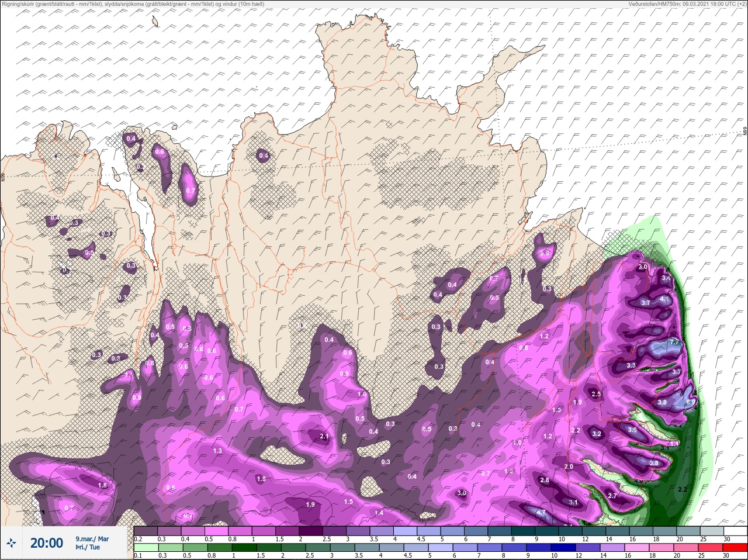Click the 3.2 precipitation value on the map
748x560 pixels.
coord(597,434)
